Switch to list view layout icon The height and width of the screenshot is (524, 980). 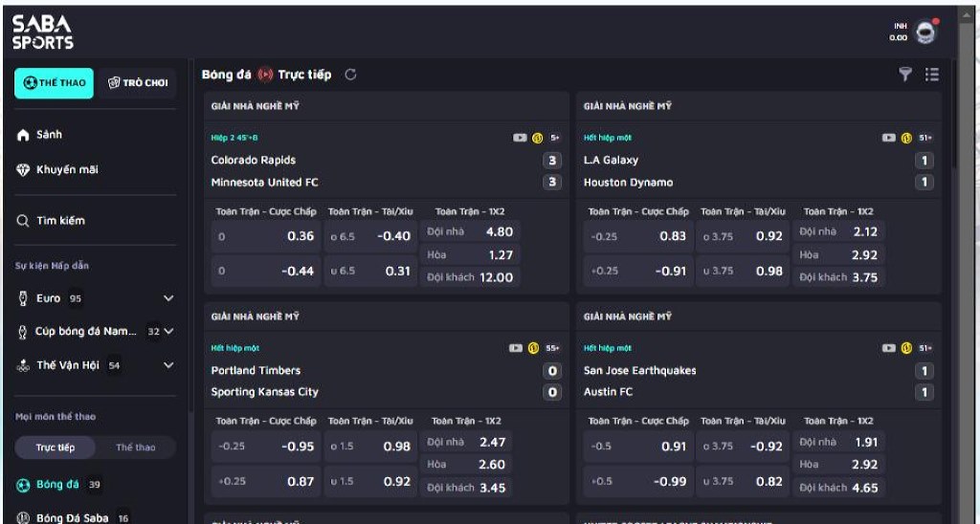[932, 75]
